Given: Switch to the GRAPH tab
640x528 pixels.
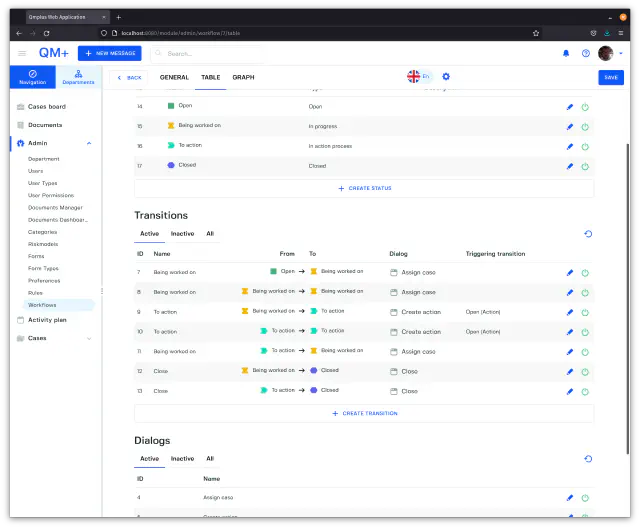Looking at the screenshot, I should 243,78.
